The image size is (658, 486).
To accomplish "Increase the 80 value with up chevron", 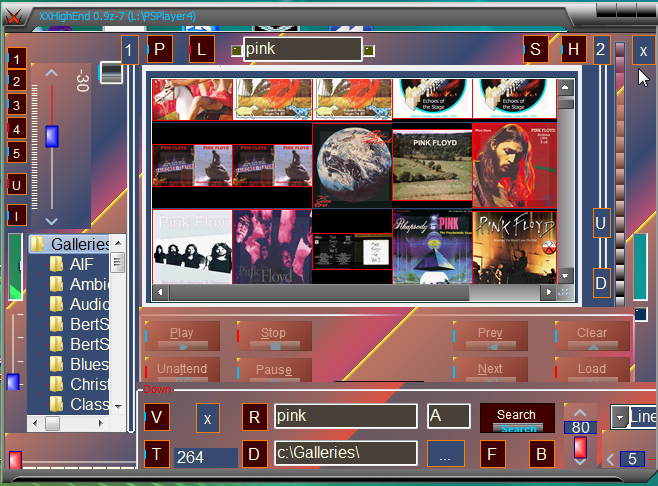I will tap(580, 412).
